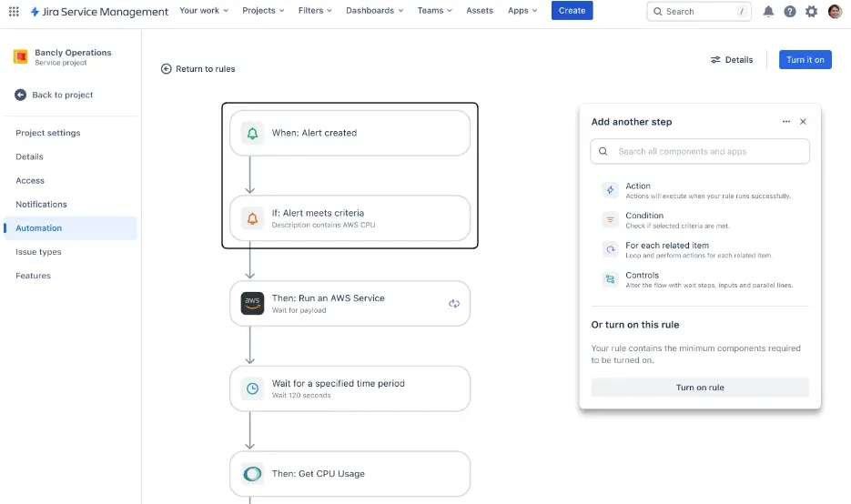The image size is (851, 504).
Task: Click the refresh icon on AWS Service step
Action: pos(454,304)
